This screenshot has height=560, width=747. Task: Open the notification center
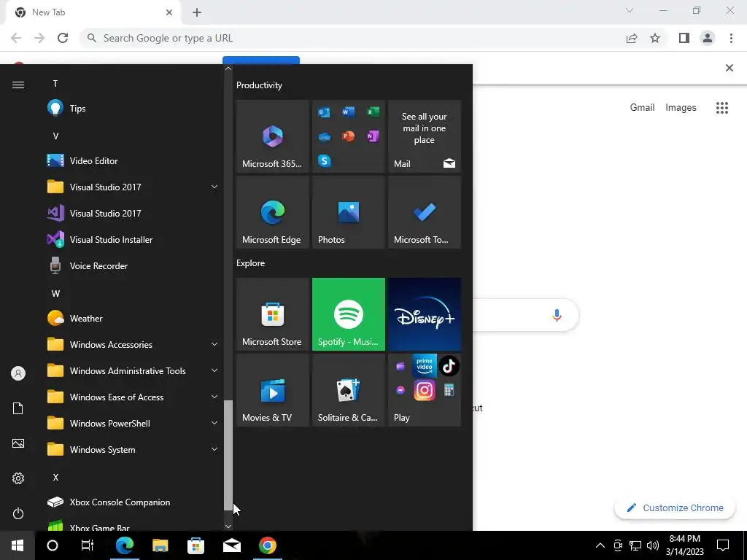[x=723, y=545]
